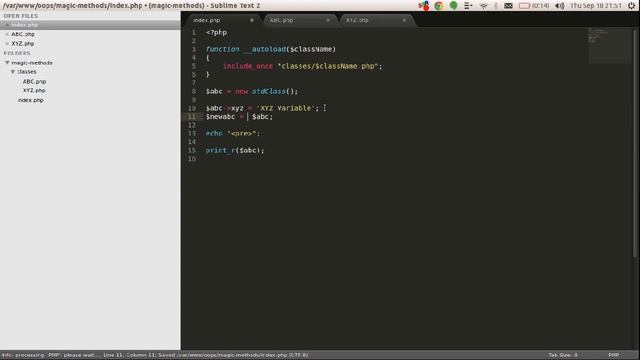640x360 pixels.
Task: Click 'XYZ Variable' string on line 10
Action: tap(286, 108)
